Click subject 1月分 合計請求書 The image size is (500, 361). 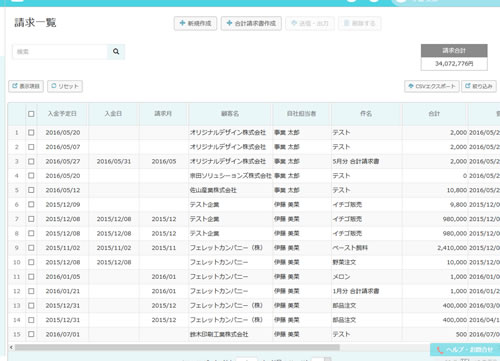(x=356, y=291)
